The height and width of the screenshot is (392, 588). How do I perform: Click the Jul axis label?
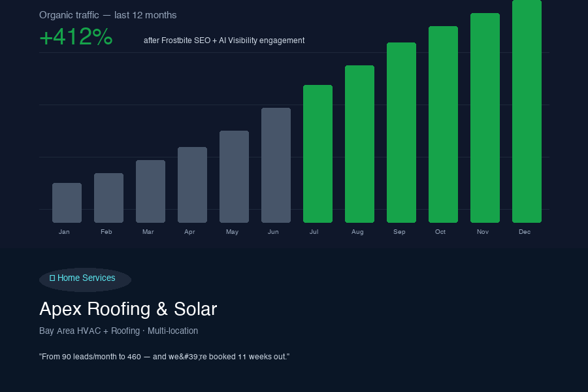coord(314,232)
